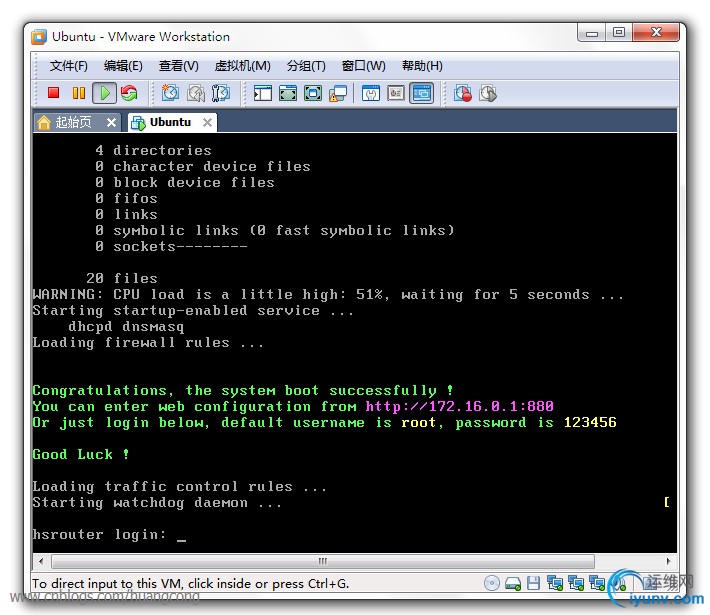Click the scrollbar left arrow
Screen dimensions: 710x615
(x=41, y=562)
